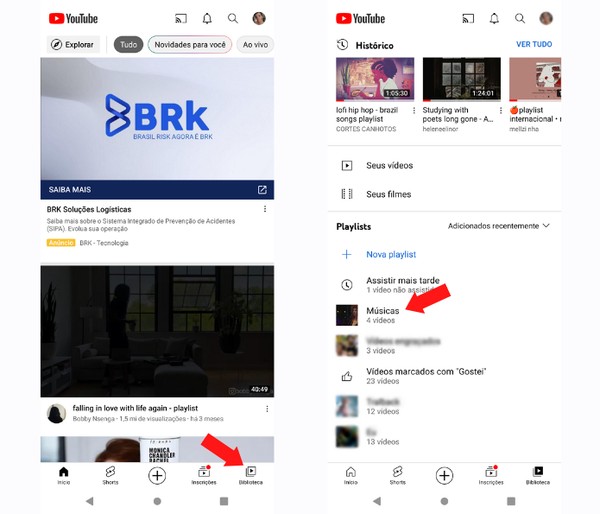Open Inscrições tab in right bottom bar
The width and height of the screenshot is (600, 514).
click(491, 475)
